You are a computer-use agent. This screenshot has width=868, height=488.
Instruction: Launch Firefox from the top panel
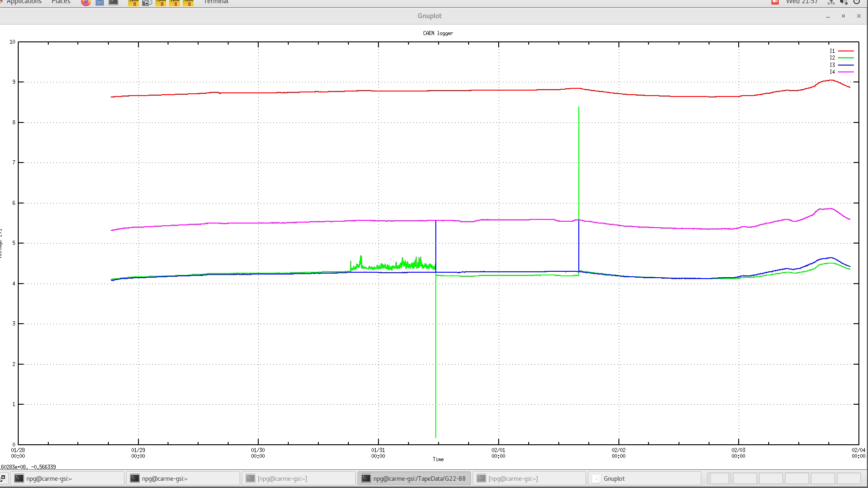coord(86,2)
